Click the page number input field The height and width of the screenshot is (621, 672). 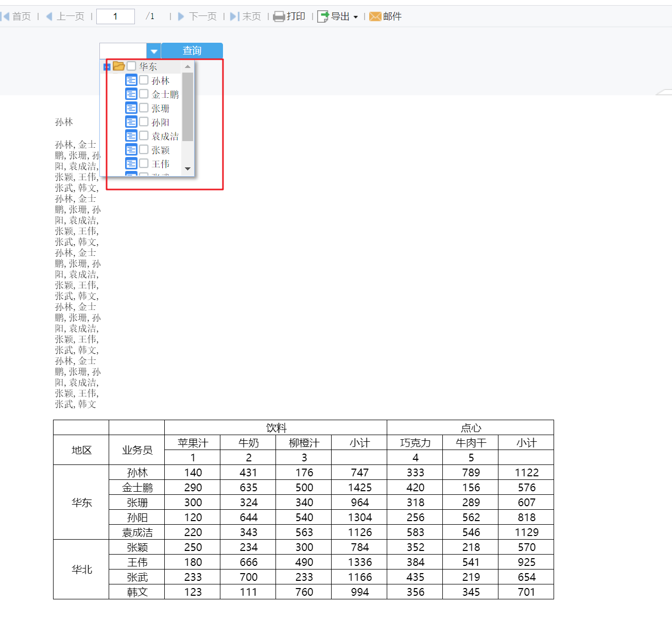coord(116,16)
